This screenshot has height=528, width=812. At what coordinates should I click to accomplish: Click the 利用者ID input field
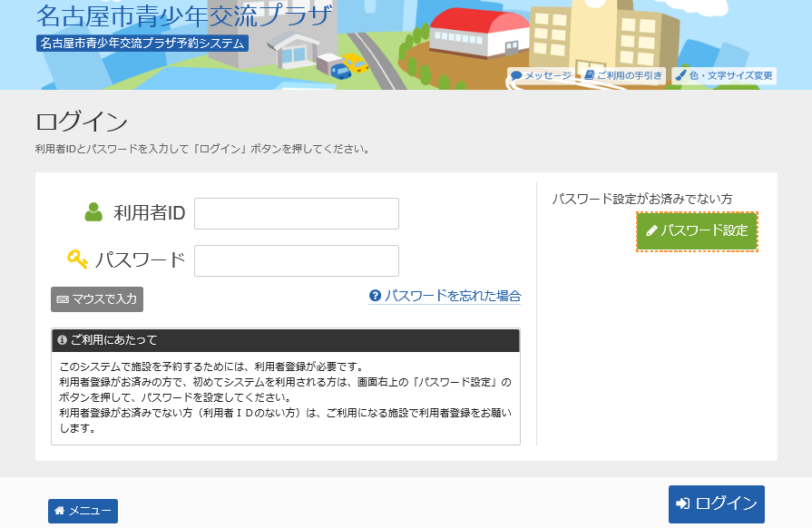(x=296, y=213)
